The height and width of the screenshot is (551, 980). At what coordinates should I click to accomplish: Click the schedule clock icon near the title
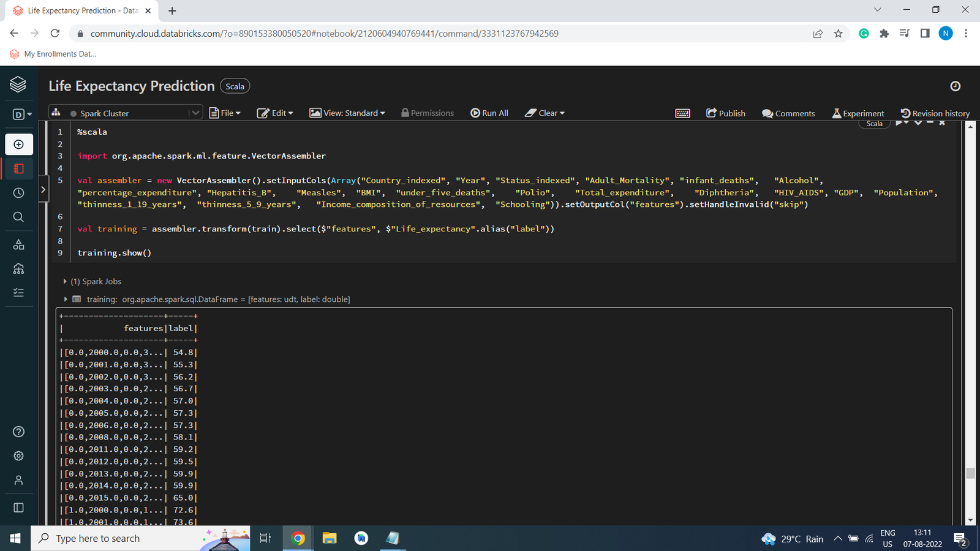coord(955,86)
